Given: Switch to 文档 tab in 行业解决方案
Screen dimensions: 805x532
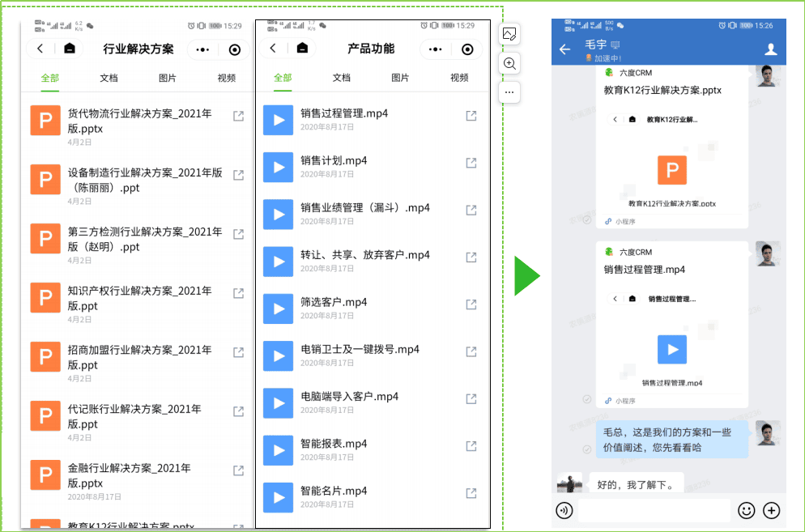Looking at the screenshot, I should pyautogui.click(x=109, y=78).
